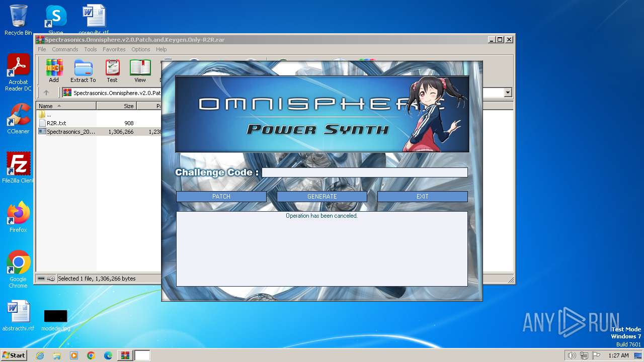Viewport: 644px width, 362px height.
Task: Click the drive icon in the WinRAR status bar
Action: (41, 279)
